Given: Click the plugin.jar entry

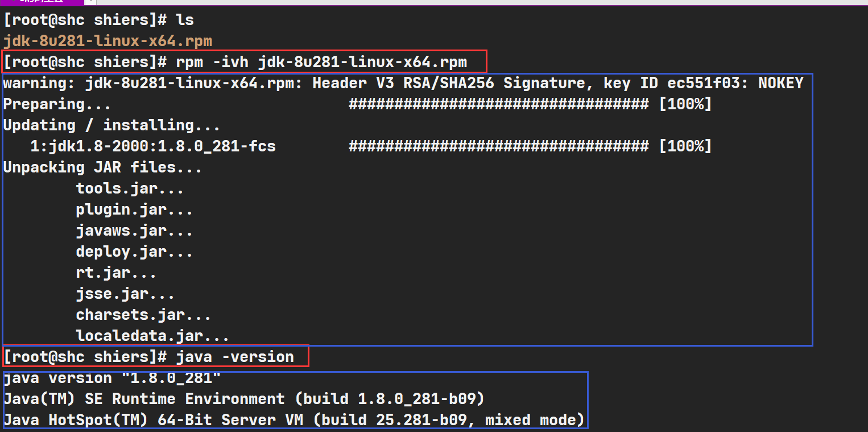Looking at the screenshot, I should pos(134,209).
